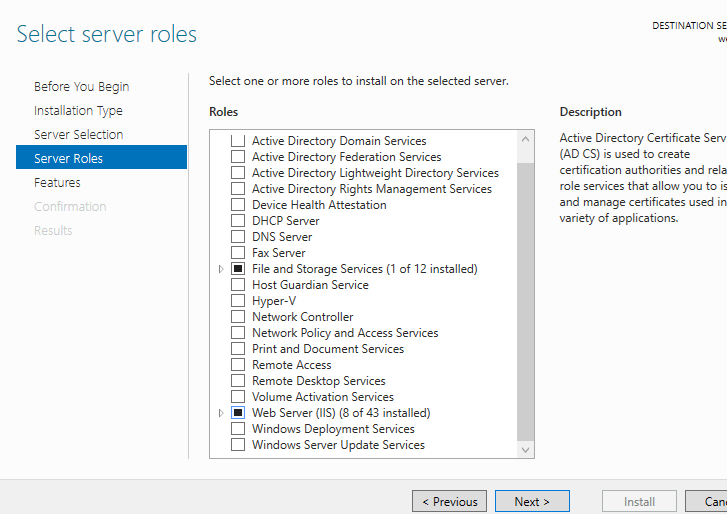Tick Active Directory Rights Management Services
The height and width of the screenshot is (514, 727).
[x=238, y=189]
